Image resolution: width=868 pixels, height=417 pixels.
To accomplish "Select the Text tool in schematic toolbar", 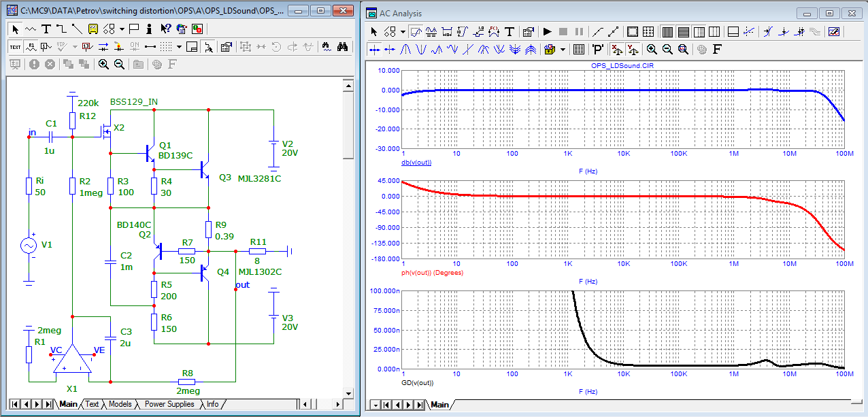I will pos(46,29).
